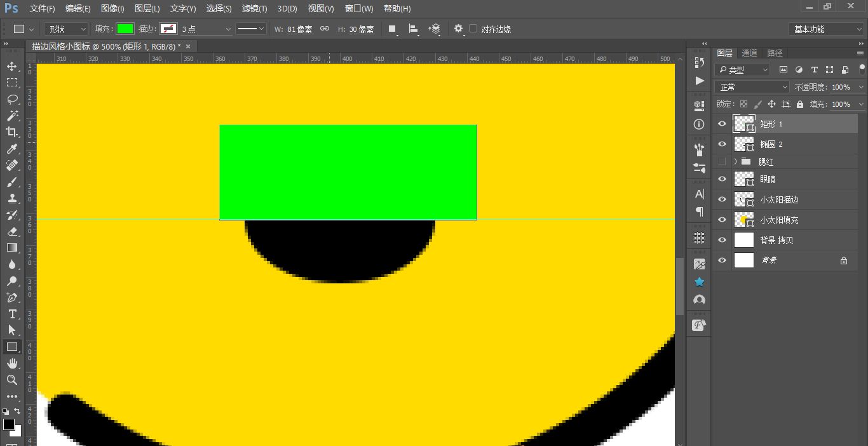
Task: Select the Horizontal Type tool
Action: click(11, 314)
